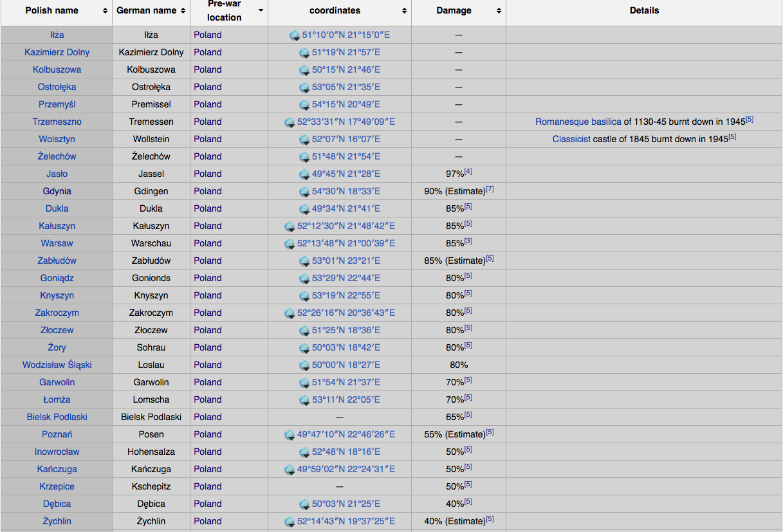Click the globe icon in the Knyszyn row
The height and width of the screenshot is (532, 783).
[x=304, y=296]
